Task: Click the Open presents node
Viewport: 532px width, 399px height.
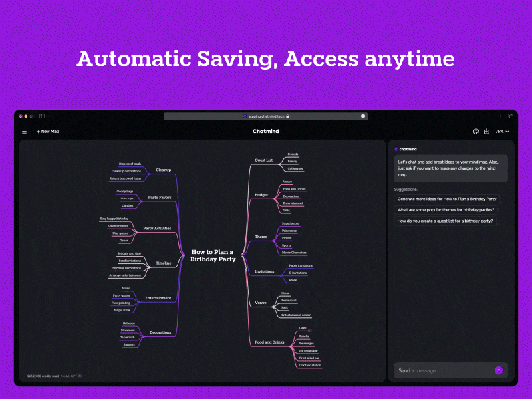Action: pos(118,226)
